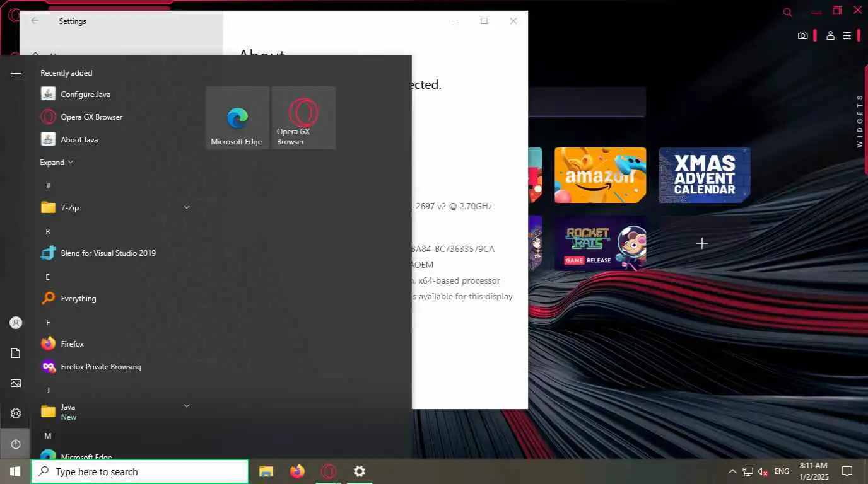Switch to Settings on taskbar
This screenshot has height=484, width=868.
(359, 471)
